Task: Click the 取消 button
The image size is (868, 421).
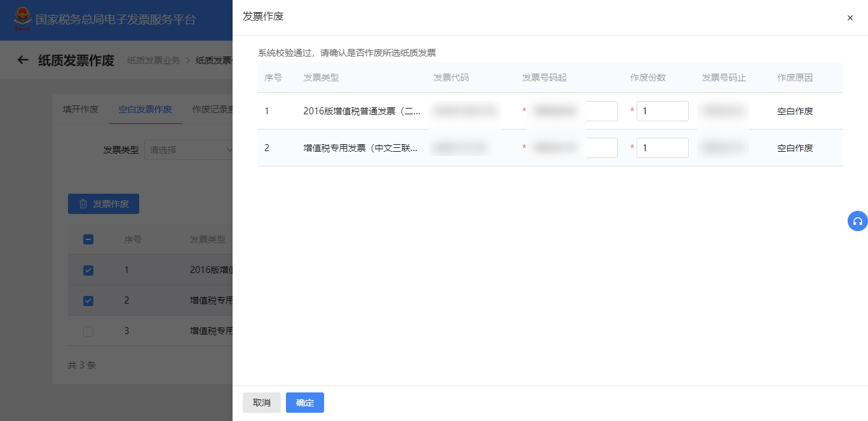Action: tap(262, 403)
